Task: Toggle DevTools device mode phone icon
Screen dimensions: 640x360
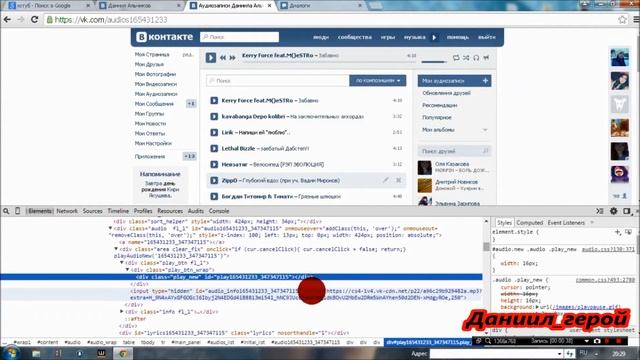Action: [x=18, y=211]
